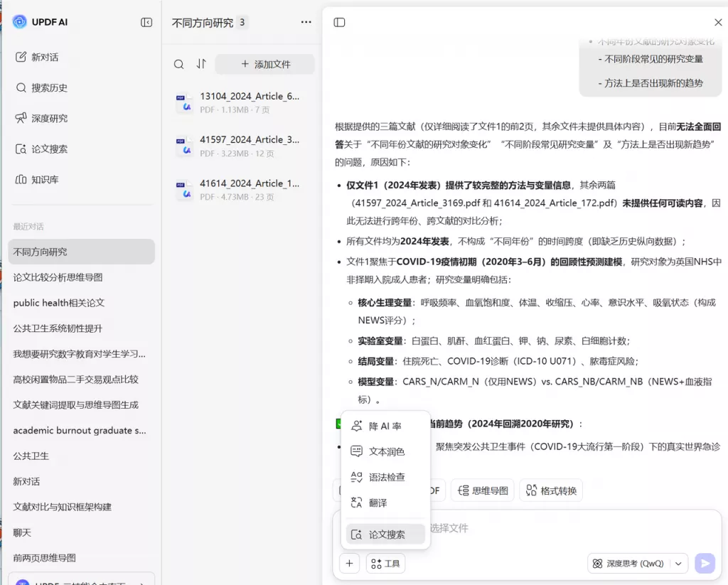Toggle the chat panel sidebar icon
The height and width of the screenshot is (585, 728).
(x=339, y=22)
